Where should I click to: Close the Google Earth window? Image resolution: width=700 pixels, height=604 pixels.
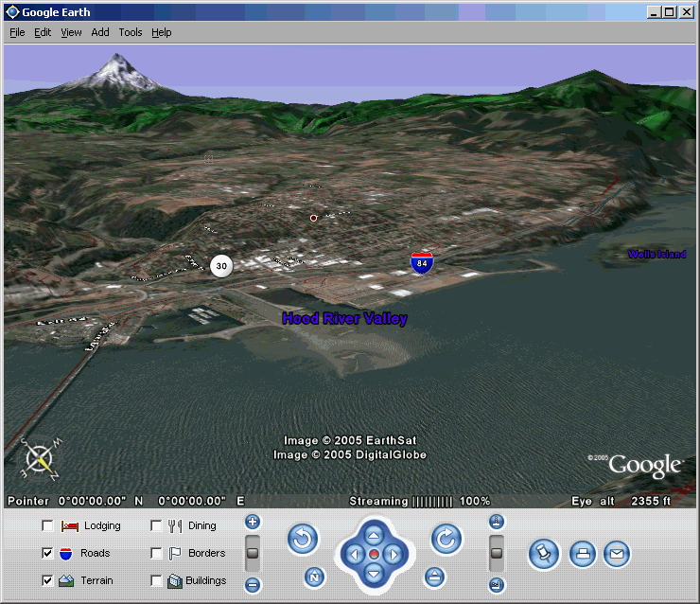tap(687, 12)
